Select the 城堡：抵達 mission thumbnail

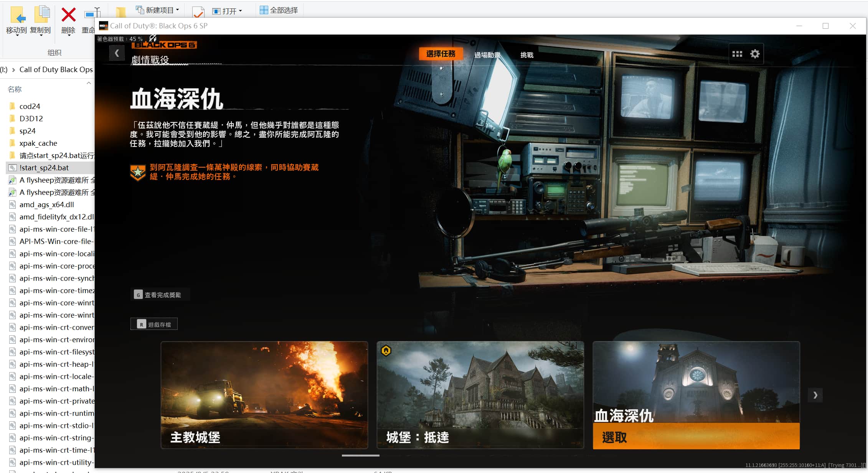[480, 394]
